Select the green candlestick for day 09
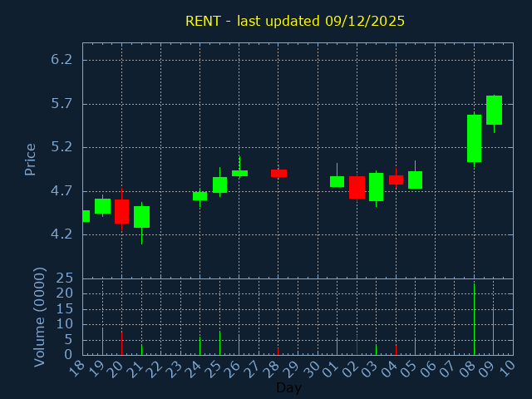The height and width of the screenshot is (399, 532). pyautogui.click(x=494, y=110)
